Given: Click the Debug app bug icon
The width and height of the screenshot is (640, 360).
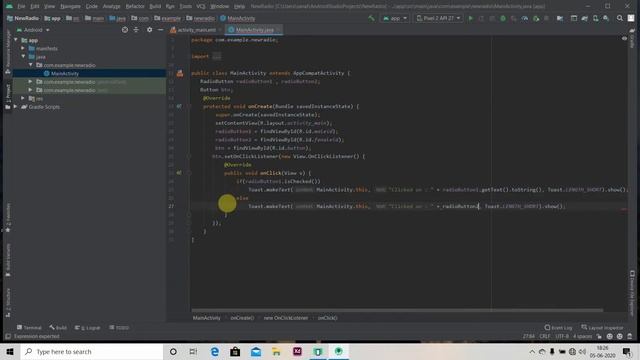Looking at the screenshot, I should tap(503, 18).
